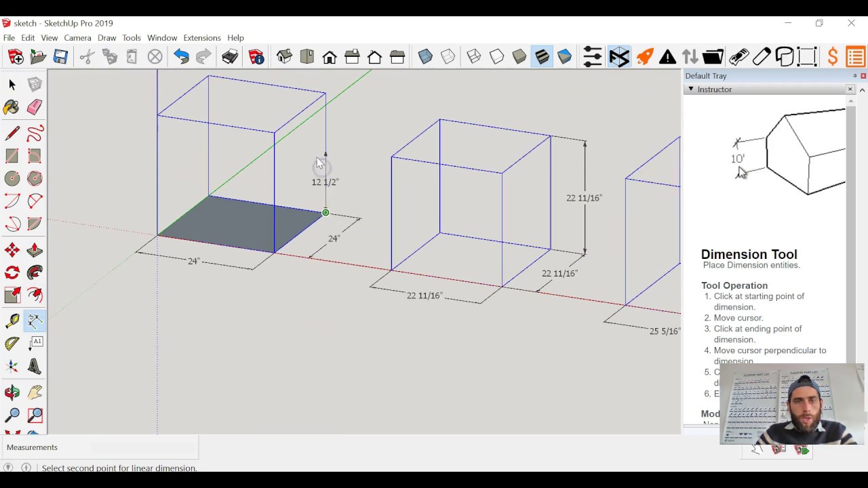
Task: Close the Instructor panel
Action: tap(850, 89)
